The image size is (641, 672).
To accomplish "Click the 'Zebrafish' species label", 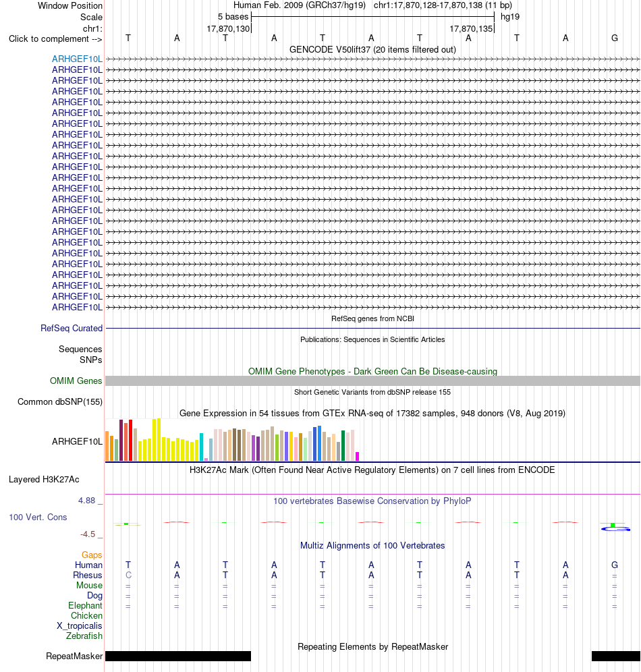I will [84, 636].
